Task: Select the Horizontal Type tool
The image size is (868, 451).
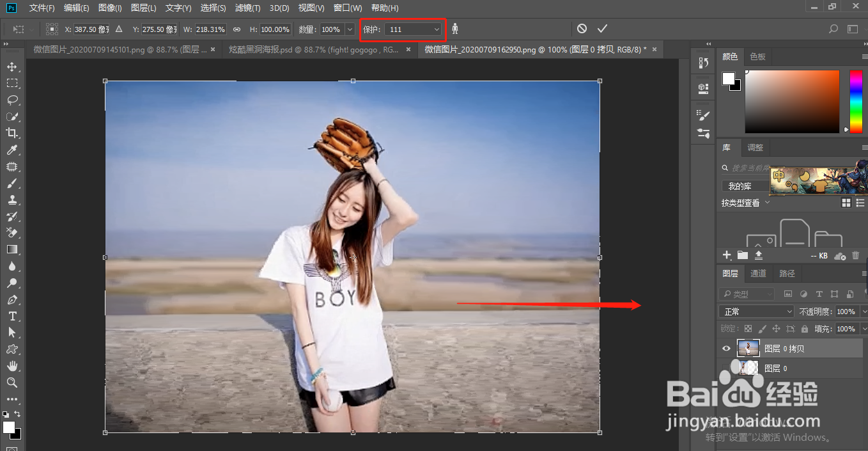Action: (x=12, y=316)
